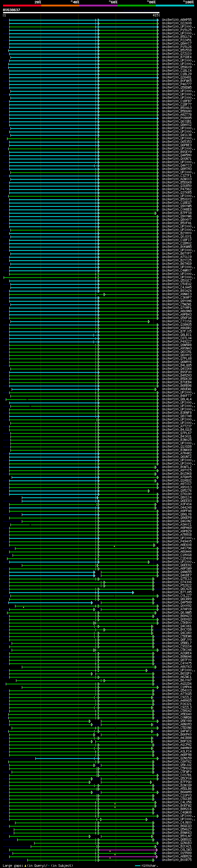
Task: Open the hit UniRef100_A9ZT78
Action: point(177,115)
